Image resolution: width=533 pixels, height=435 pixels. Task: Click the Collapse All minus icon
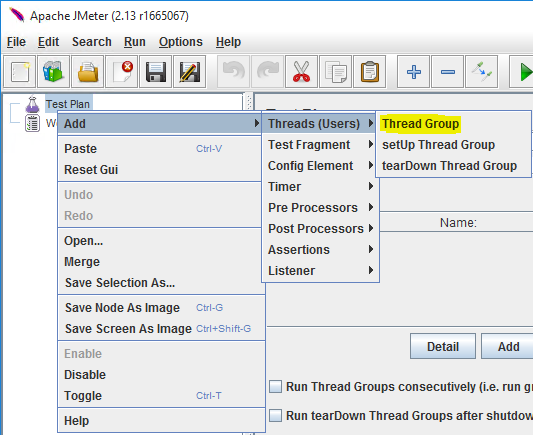(x=448, y=72)
